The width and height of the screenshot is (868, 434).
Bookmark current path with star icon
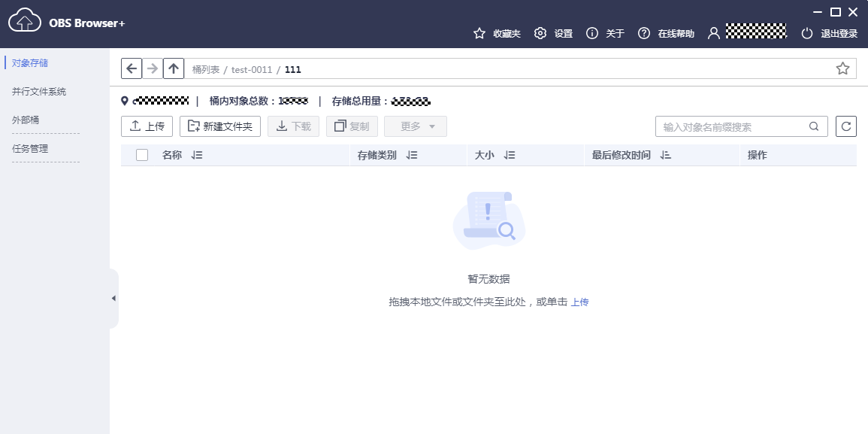(842, 69)
